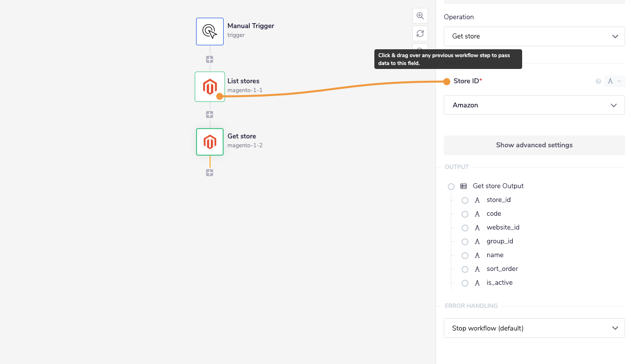Viewport: 631px width, 364px height.
Task: Select the Get store Output root radio button
Action: (451, 186)
